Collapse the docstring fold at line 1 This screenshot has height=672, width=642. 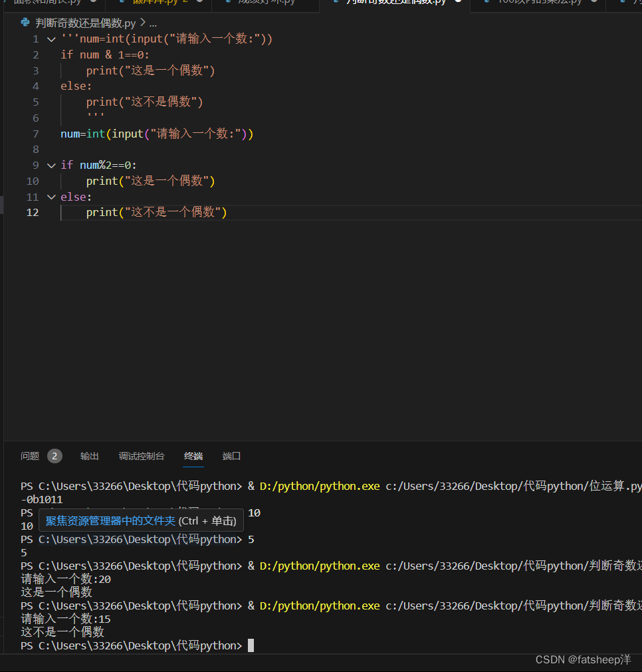coord(51,39)
